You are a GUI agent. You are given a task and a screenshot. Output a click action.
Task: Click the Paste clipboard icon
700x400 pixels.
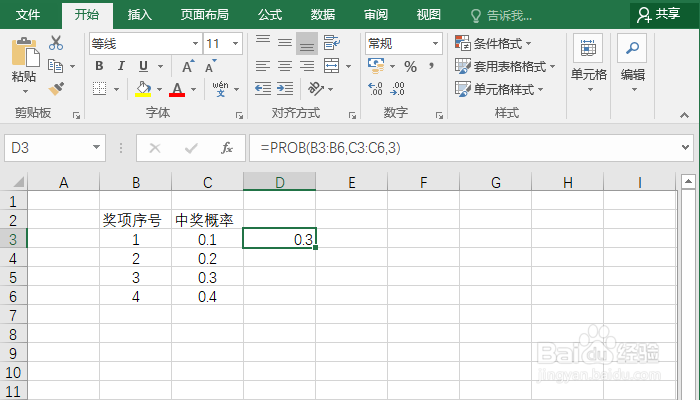point(25,52)
